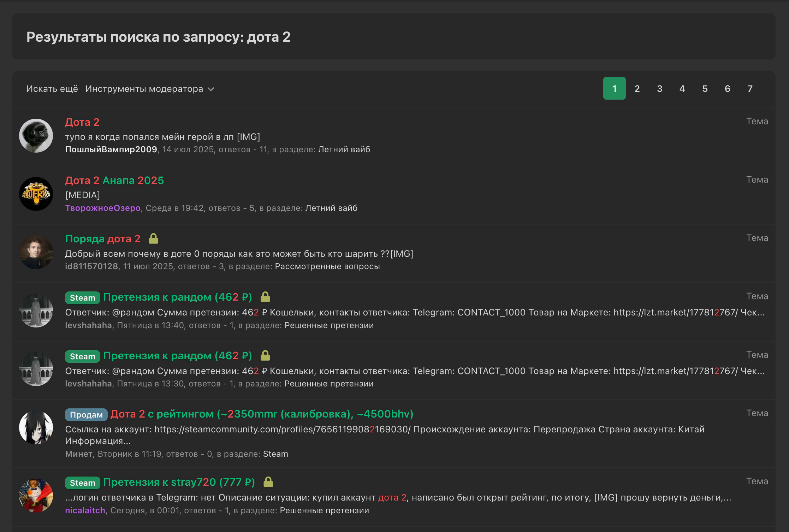This screenshot has width=789, height=532.
Task: Jump to results page 7
Action: pyautogui.click(x=750, y=89)
